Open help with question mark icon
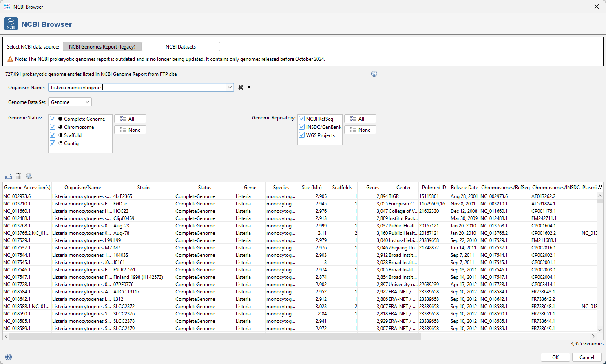 click(x=8, y=357)
